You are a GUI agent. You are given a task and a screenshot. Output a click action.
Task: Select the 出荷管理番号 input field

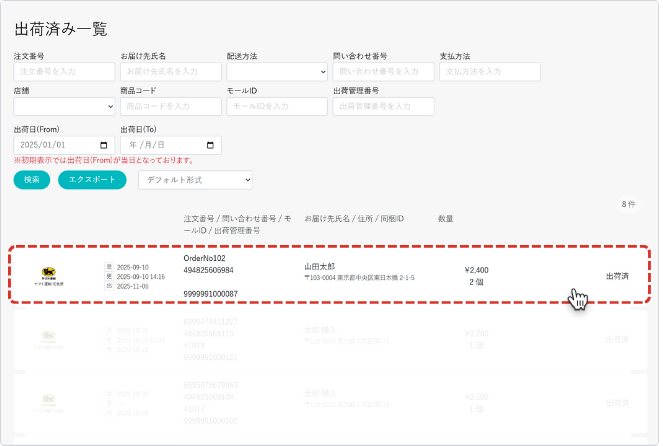tap(383, 106)
